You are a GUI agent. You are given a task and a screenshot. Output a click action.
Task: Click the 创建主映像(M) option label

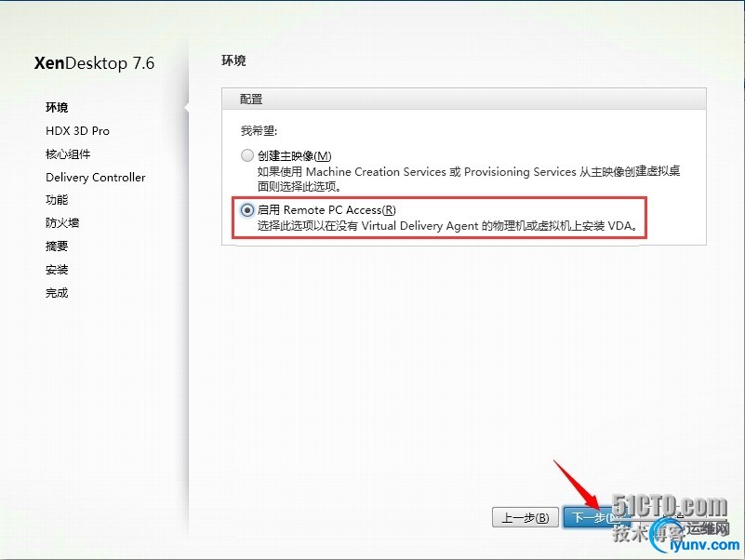point(295,155)
